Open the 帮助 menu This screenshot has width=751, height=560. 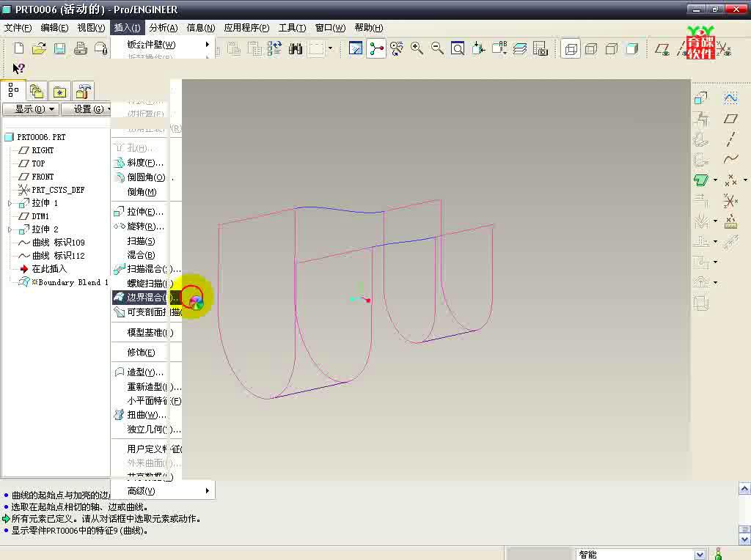pos(369,28)
